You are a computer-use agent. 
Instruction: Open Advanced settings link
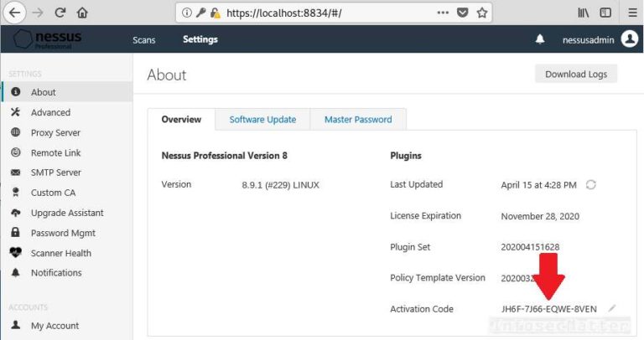(x=50, y=112)
